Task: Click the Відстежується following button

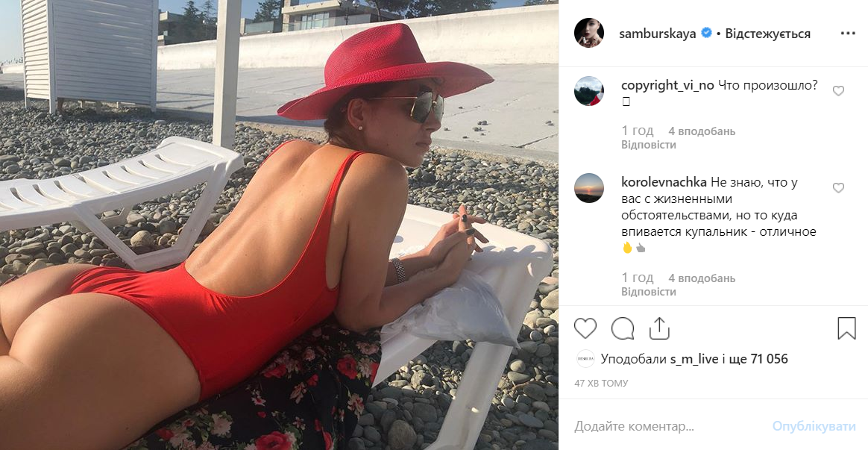Action: pyautogui.click(x=767, y=34)
